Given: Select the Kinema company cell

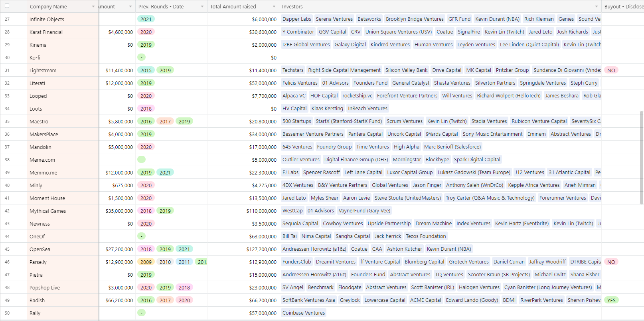Looking at the screenshot, I should click(63, 45).
